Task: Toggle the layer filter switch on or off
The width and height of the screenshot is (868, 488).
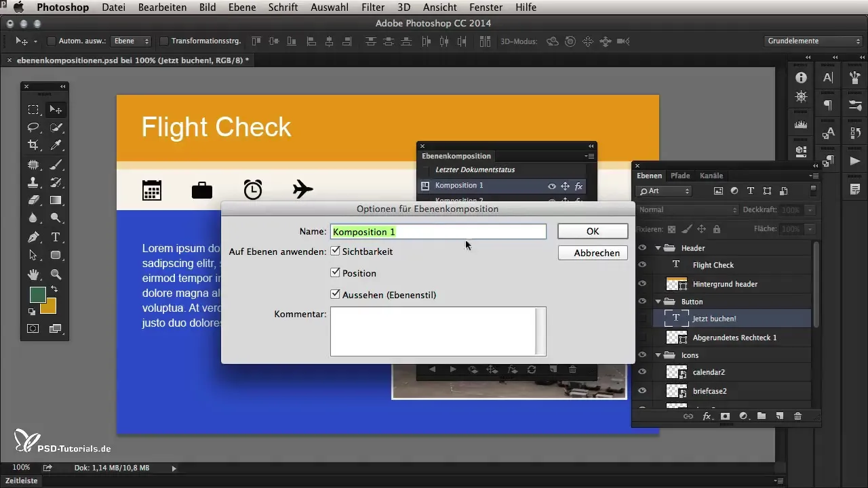Action: point(814,191)
